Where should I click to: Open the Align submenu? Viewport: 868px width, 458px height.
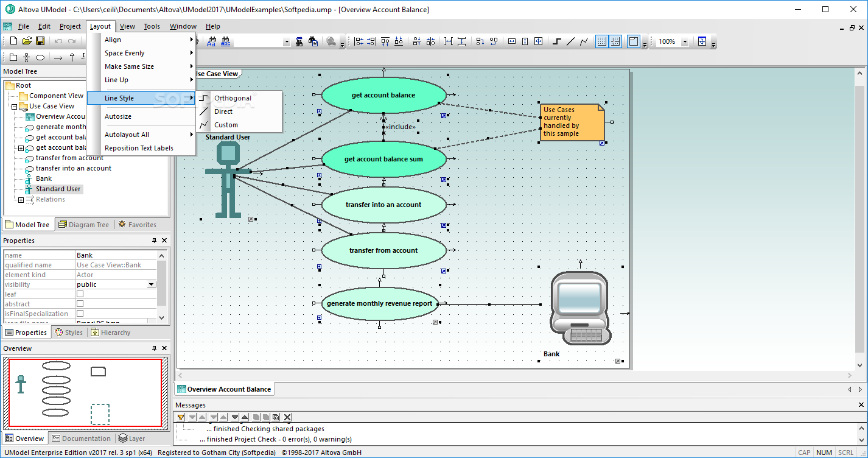pos(141,40)
